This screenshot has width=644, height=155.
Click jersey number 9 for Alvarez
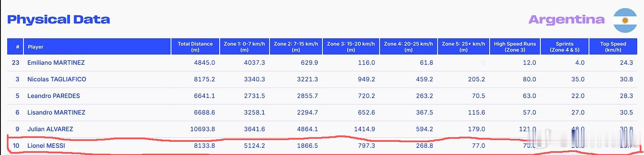click(17, 129)
